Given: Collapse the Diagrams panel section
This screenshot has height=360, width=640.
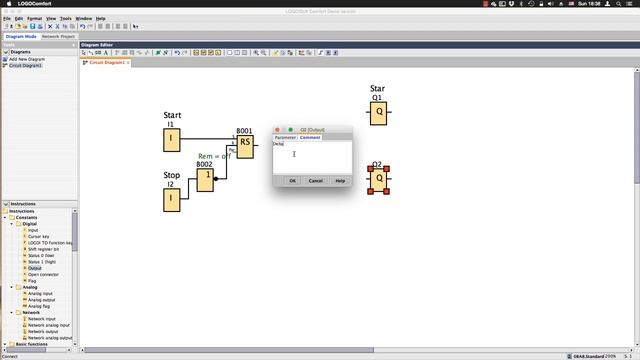Looking at the screenshot, I should coord(6,52).
